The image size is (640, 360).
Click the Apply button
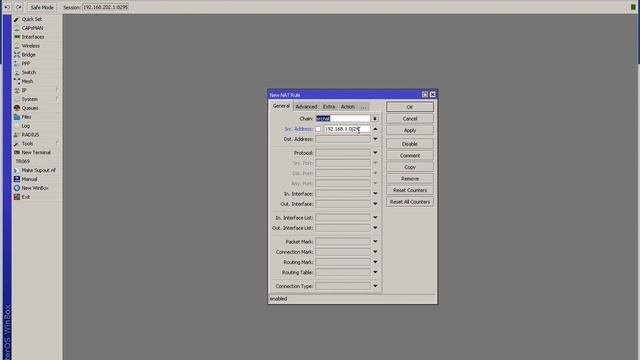(x=410, y=130)
